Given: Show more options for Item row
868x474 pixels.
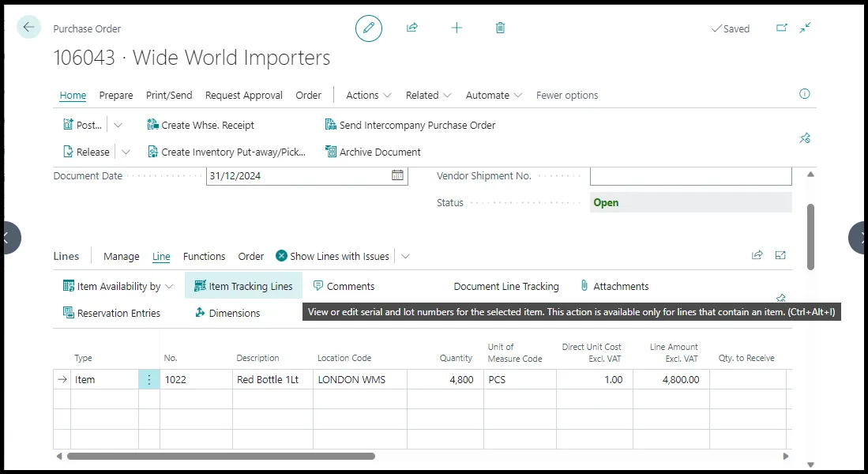Looking at the screenshot, I should coord(149,379).
